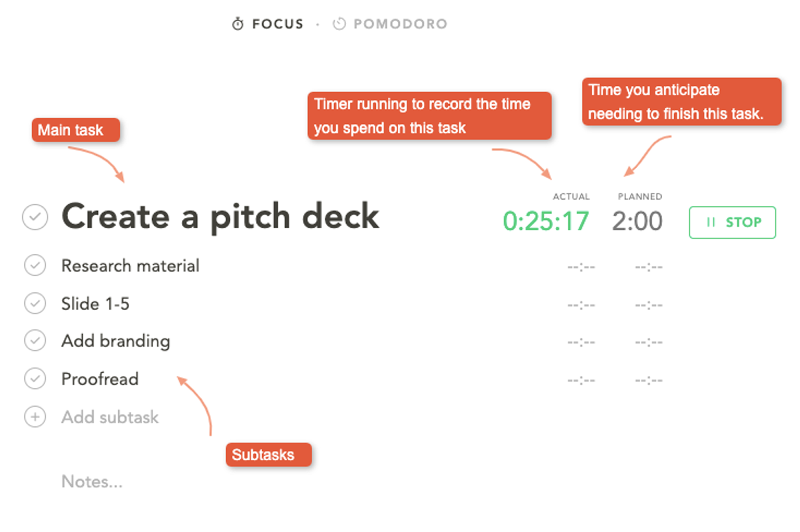Image resolution: width=800 pixels, height=532 pixels.
Task: Click the Create a pitch deck title
Action: click(x=220, y=217)
